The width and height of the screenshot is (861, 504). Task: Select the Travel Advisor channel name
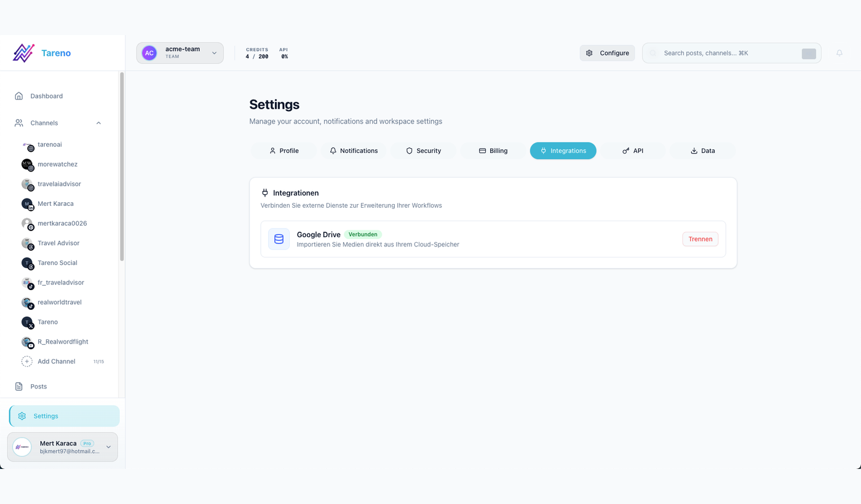[58, 243]
